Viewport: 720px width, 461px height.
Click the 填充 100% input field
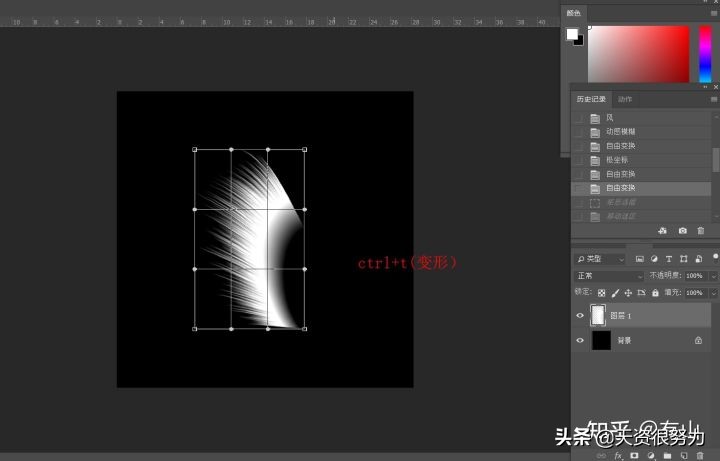coord(696,292)
